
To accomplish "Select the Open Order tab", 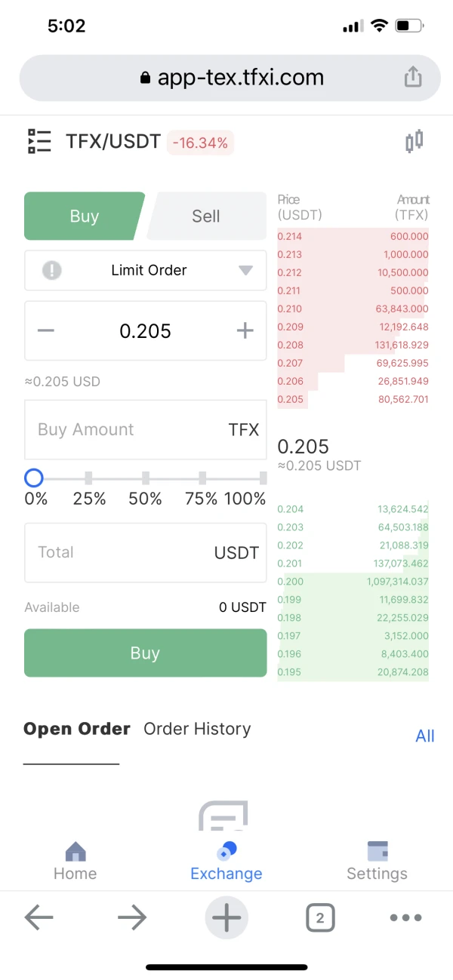I will [x=77, y=729].
